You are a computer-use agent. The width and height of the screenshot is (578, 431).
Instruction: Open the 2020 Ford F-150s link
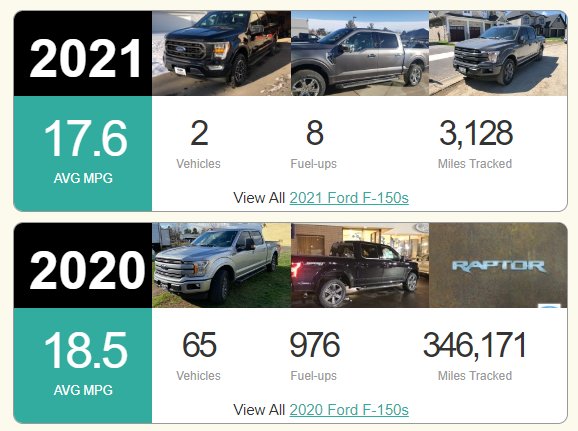[x=349, y=410]
